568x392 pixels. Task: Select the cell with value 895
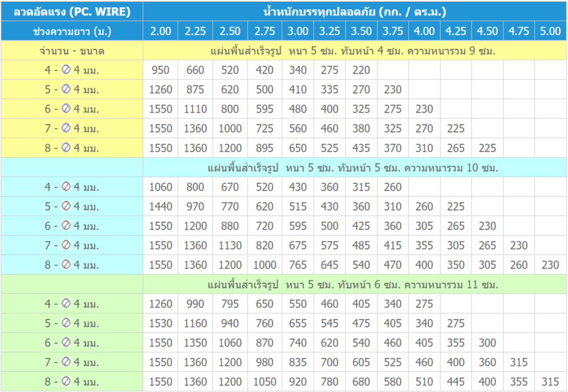click(265, 148)
